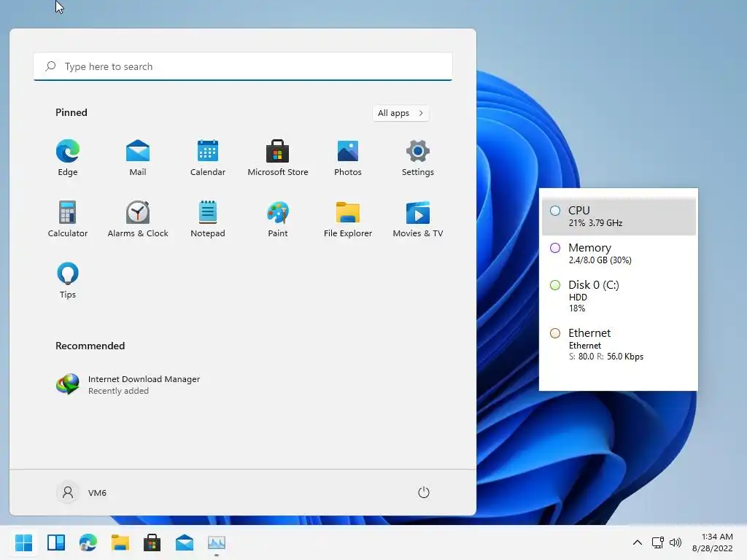Select Memory in the performance summary
This screenshot has width=747, height=560.
point(619,253)
